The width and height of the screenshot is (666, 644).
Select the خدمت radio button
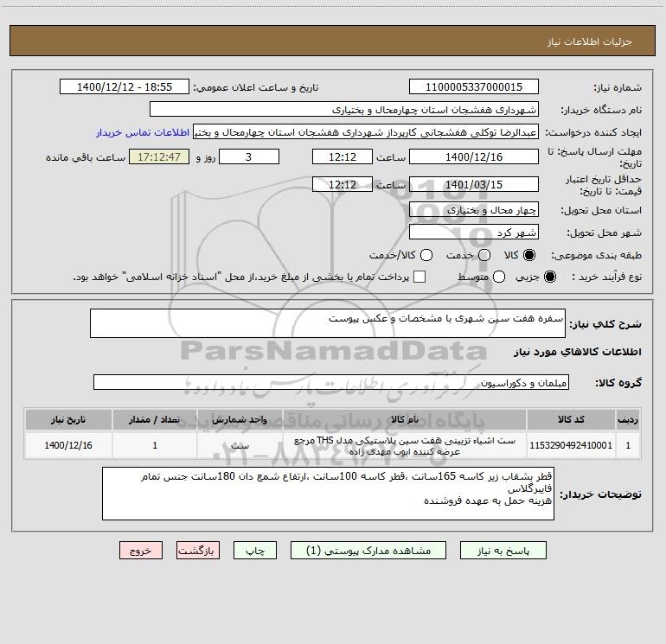[x=484, y=255]
